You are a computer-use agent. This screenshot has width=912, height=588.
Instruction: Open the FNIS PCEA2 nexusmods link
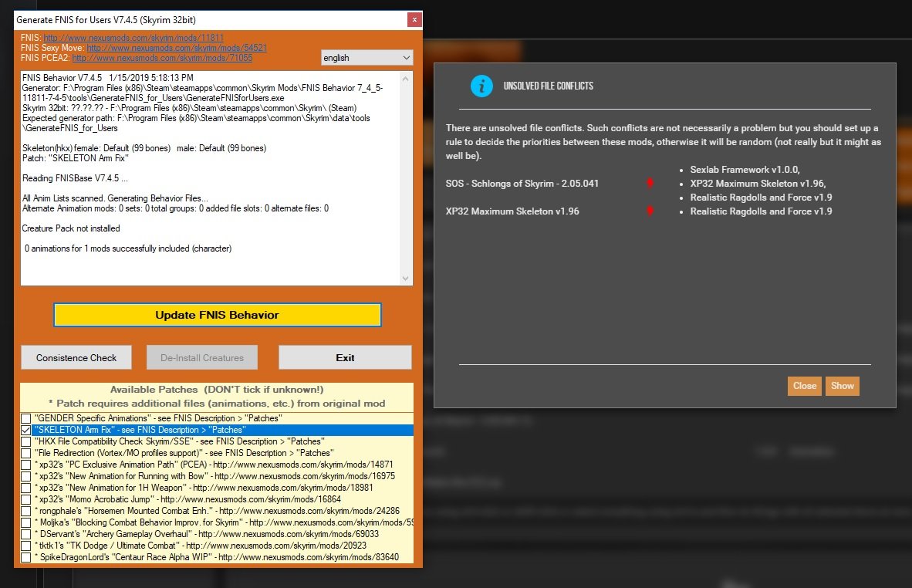(162, 58)
